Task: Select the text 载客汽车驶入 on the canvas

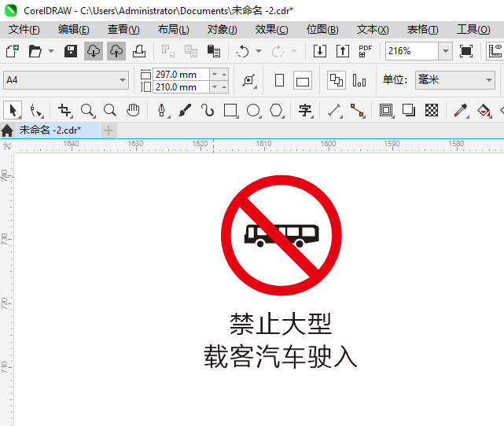Action: (281, 356)
